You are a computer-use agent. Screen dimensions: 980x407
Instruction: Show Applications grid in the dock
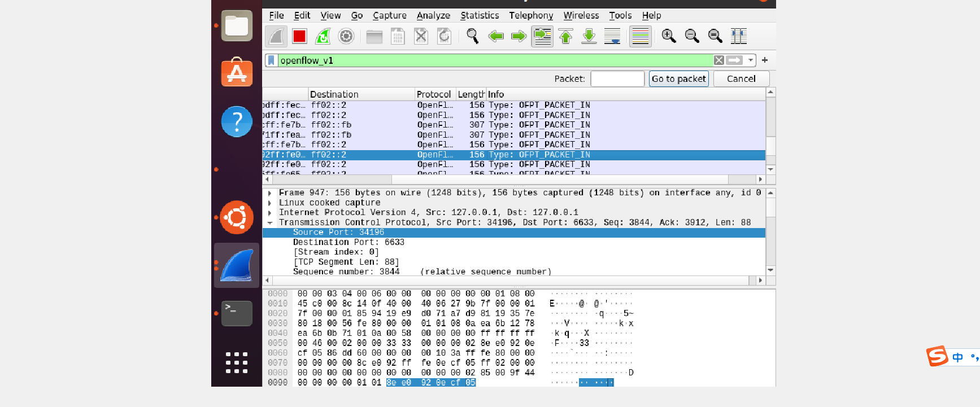237,362
